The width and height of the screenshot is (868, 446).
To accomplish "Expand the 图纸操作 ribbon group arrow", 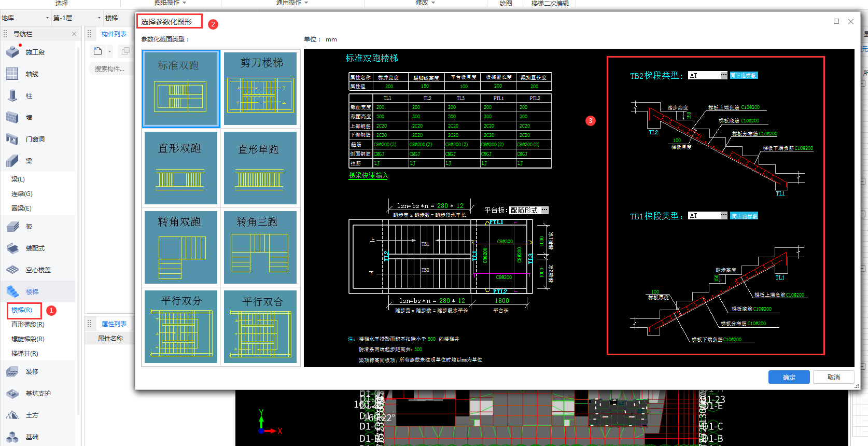I will pyautogui.click(x=184, y=3).
